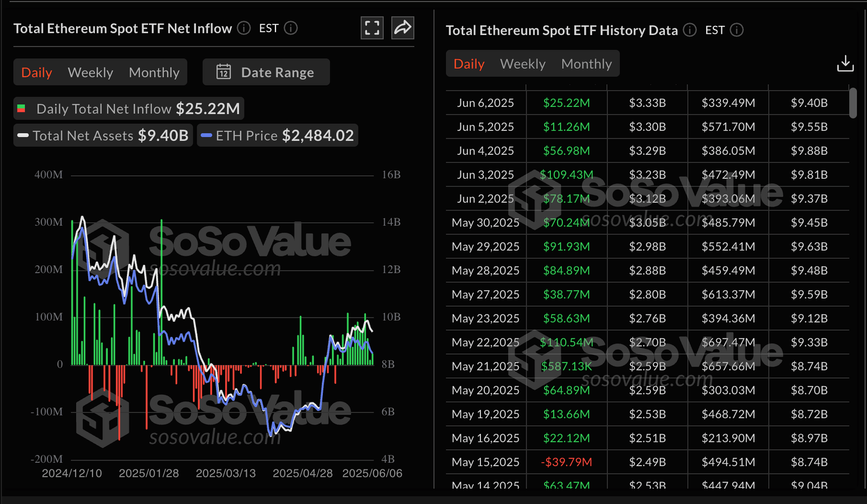The image size is (867, 504).
Task: Select Daily tab in History Data
Action: [x=469, y=64]
